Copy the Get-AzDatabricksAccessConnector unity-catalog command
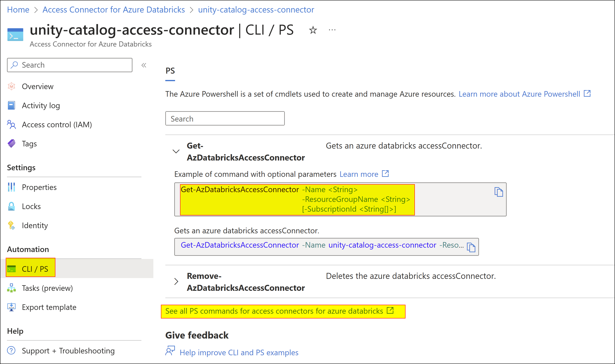 (471, 247)
